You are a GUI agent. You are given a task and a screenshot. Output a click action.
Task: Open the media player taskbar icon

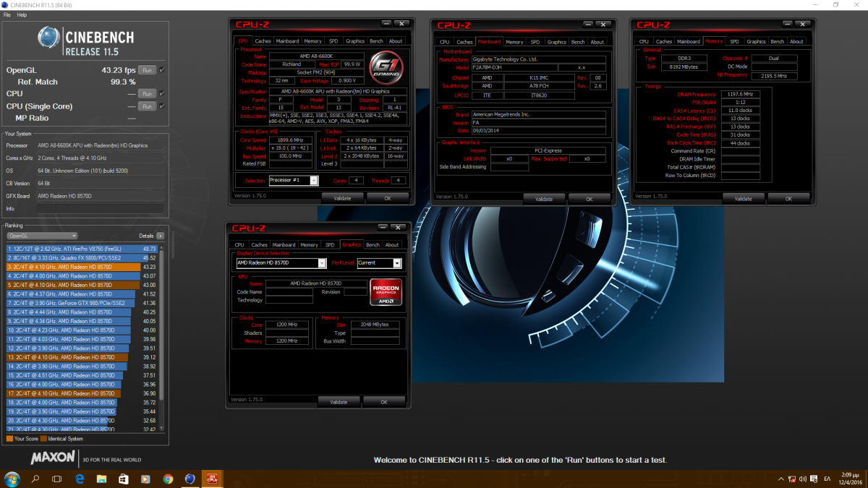click(x=145, y=479)
